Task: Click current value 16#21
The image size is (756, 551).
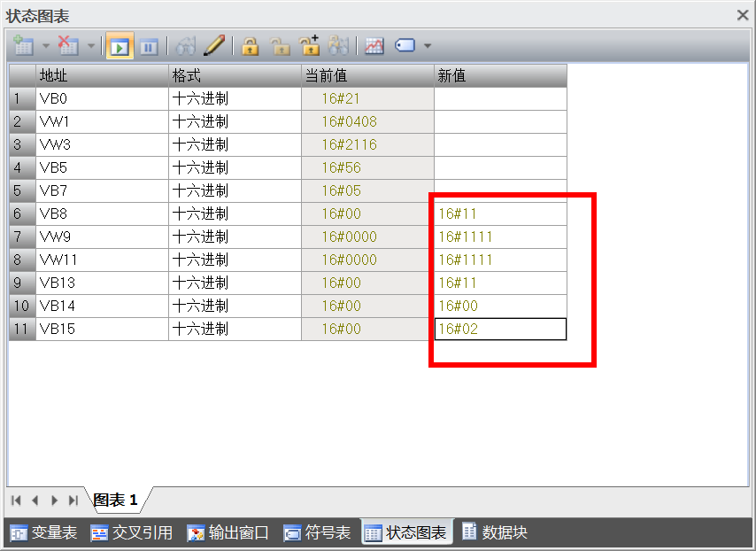Action: (x=367, y=99)
